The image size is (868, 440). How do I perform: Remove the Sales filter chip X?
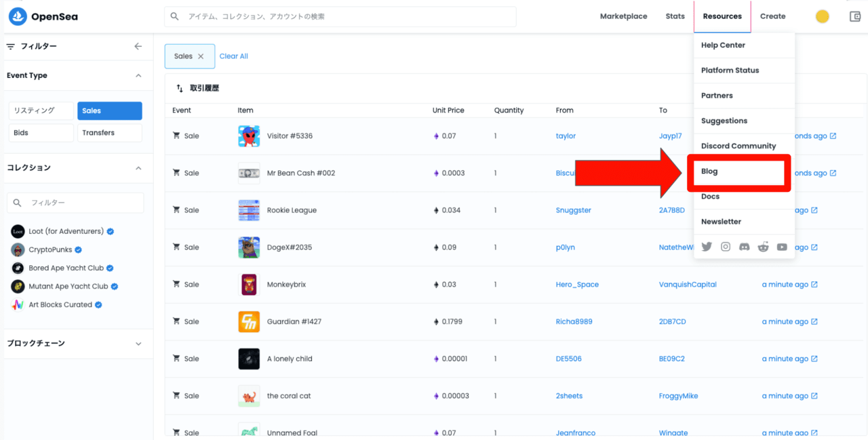pyautogui.click(x=201, y=56)
